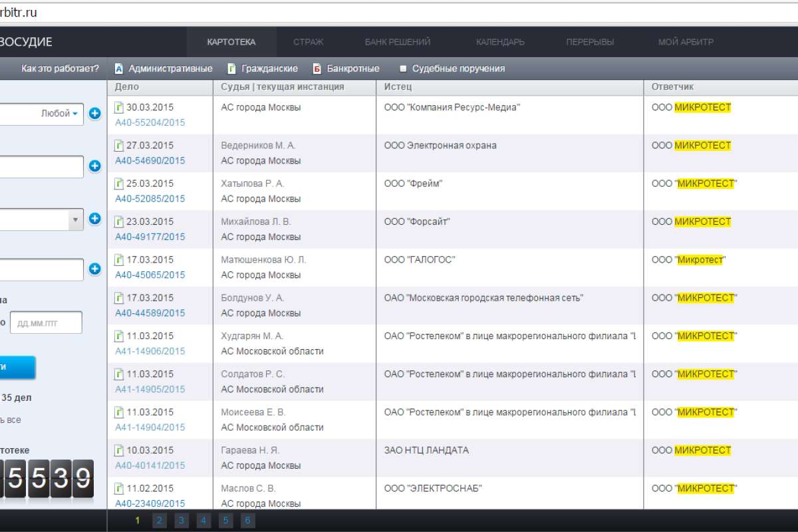Viewport: 798px width, 532px height.
Task: Open case A40-49177/2015
Action: [150, 237]
